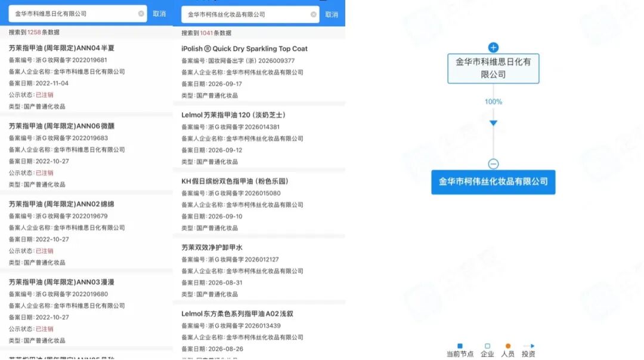The image size is (644, 360).
Task: Click 备案编号 浙G妆网备字2026013439
Action: click(231, 326)
